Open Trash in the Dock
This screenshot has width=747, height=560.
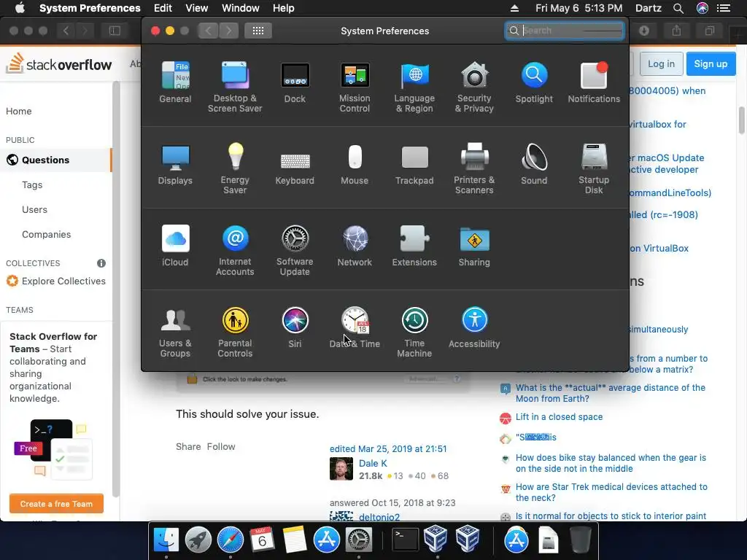pos(580,540)
